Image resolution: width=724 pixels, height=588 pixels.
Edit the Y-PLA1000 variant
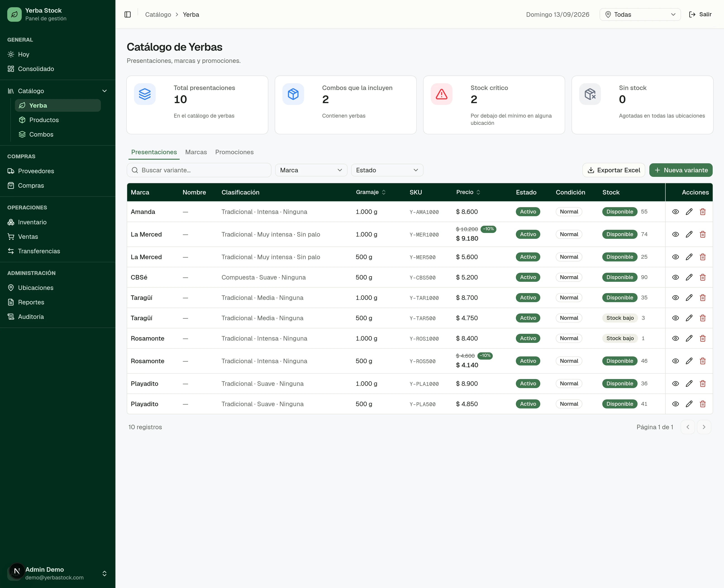point(689,384)
